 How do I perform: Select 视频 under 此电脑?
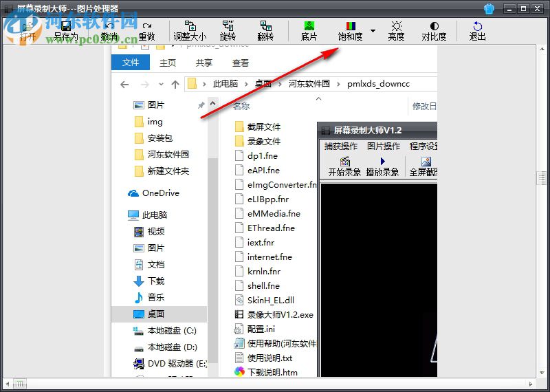149,232
